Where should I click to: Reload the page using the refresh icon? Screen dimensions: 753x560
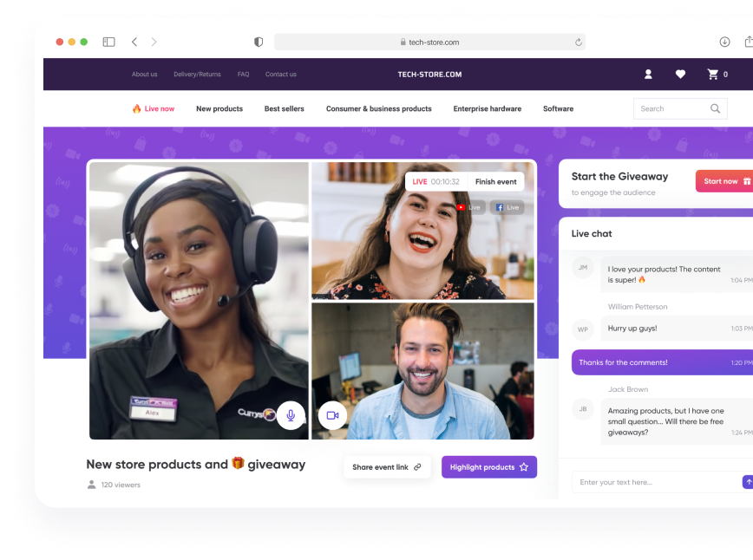(x=578, y=42)
